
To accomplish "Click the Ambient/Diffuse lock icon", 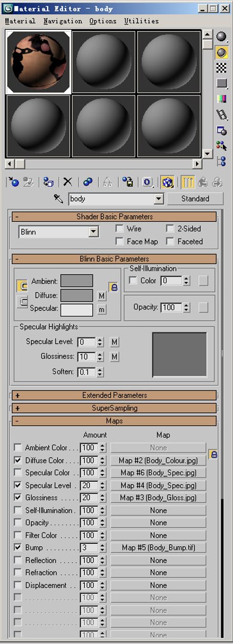I will 114,287.
